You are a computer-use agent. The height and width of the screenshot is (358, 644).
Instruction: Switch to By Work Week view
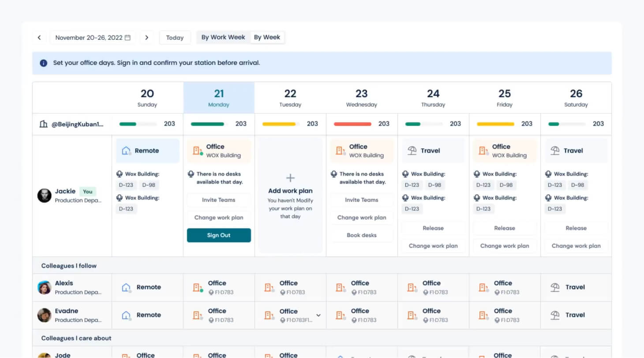(223, 37)
